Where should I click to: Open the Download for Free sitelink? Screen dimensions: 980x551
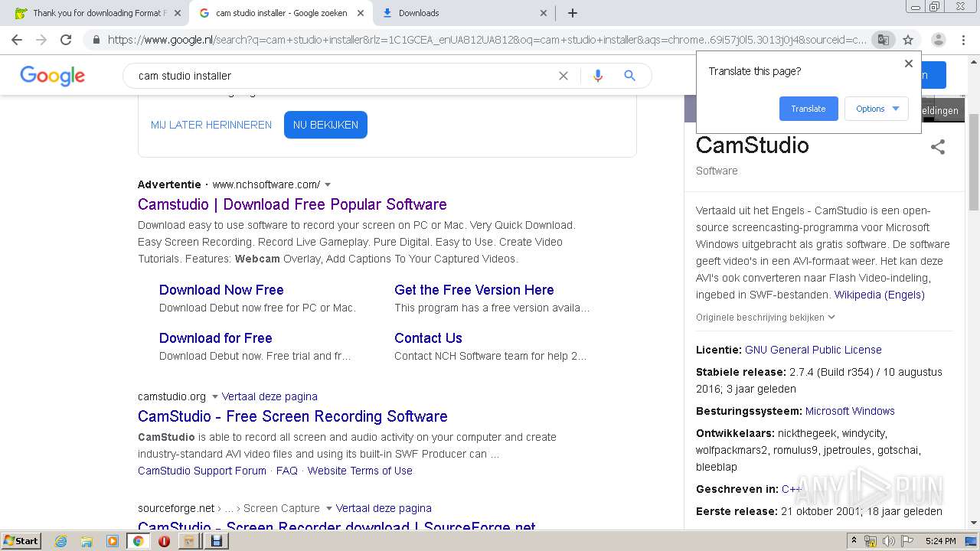216,338
